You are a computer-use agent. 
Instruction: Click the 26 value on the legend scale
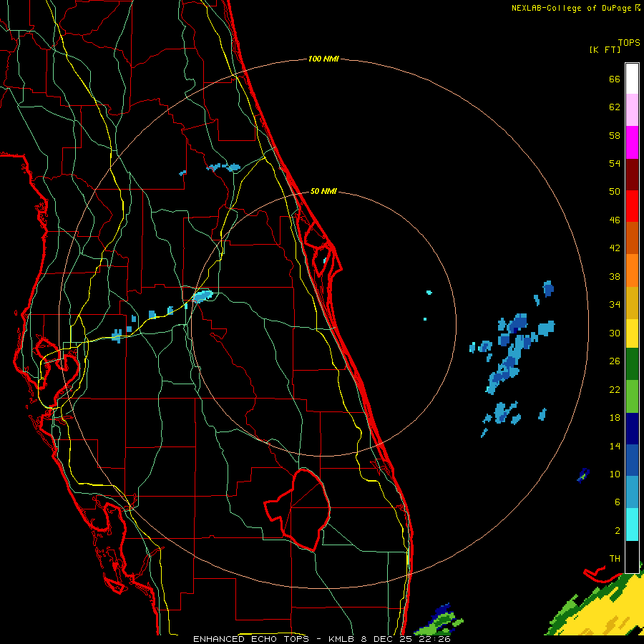(615, 361)
